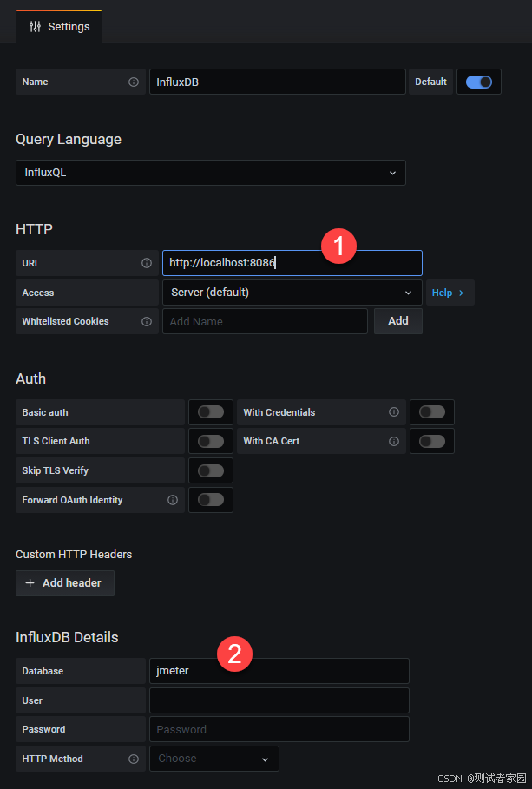This screenshot has width=532, height=789.
Task: Click into the User input field
Action: point(279,700)
